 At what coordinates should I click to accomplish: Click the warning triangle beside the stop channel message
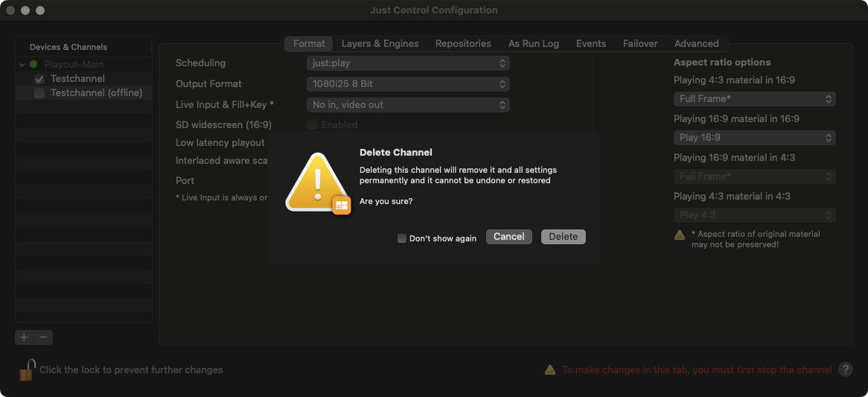(549, 370)
